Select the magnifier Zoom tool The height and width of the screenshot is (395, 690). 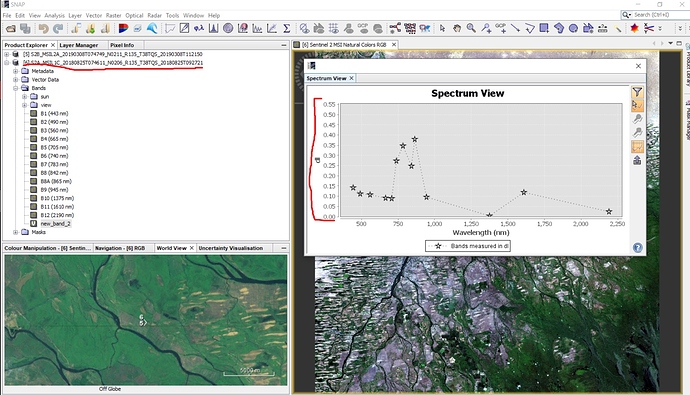pyautogui.click(x=471, y=29)
